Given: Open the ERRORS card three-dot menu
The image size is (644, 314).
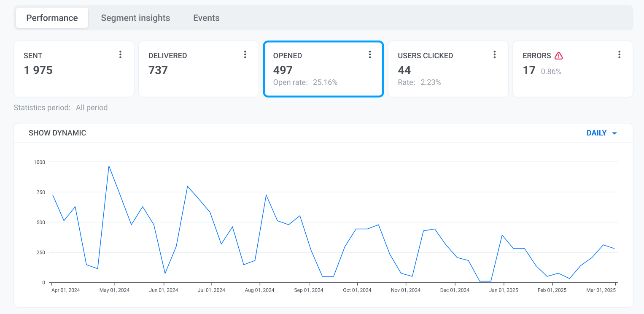Looking at the screenshot, I should pos(619,54).
